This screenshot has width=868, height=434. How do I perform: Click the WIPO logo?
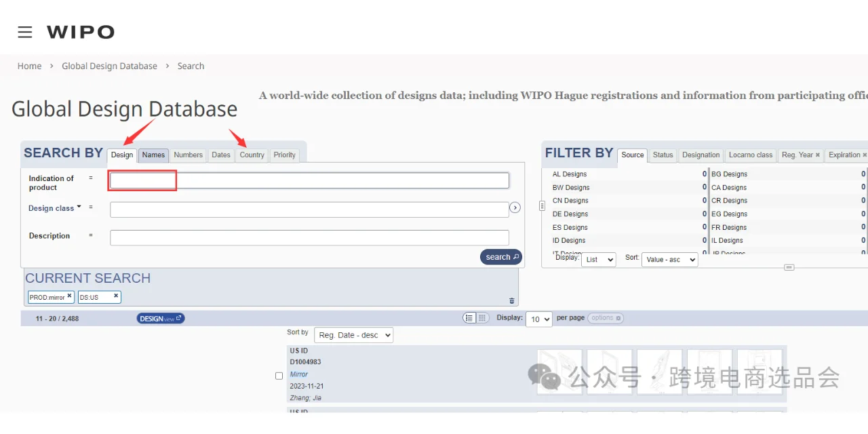pyautogui.click(x=80, y=32)
